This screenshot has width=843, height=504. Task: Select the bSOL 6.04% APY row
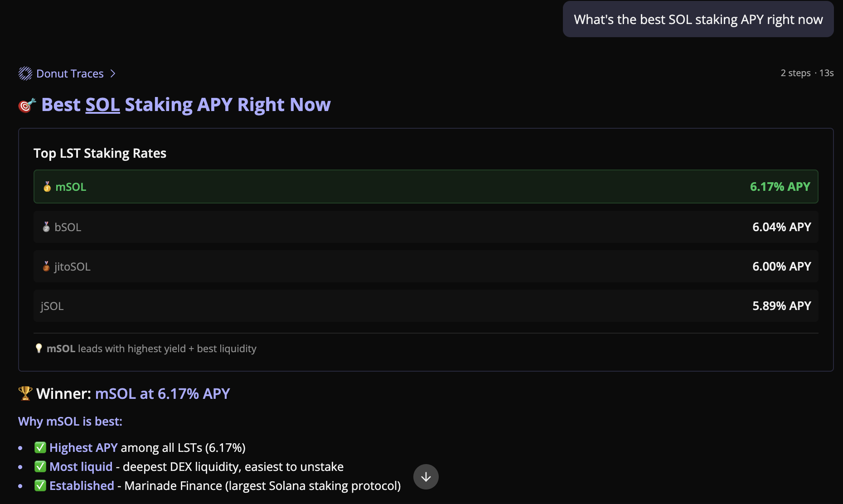coord(426,227)
